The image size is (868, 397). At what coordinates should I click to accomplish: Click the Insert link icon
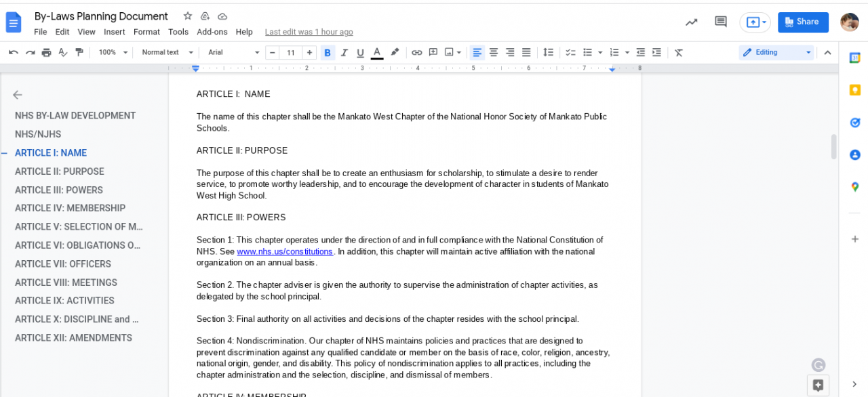coord(416,52)
